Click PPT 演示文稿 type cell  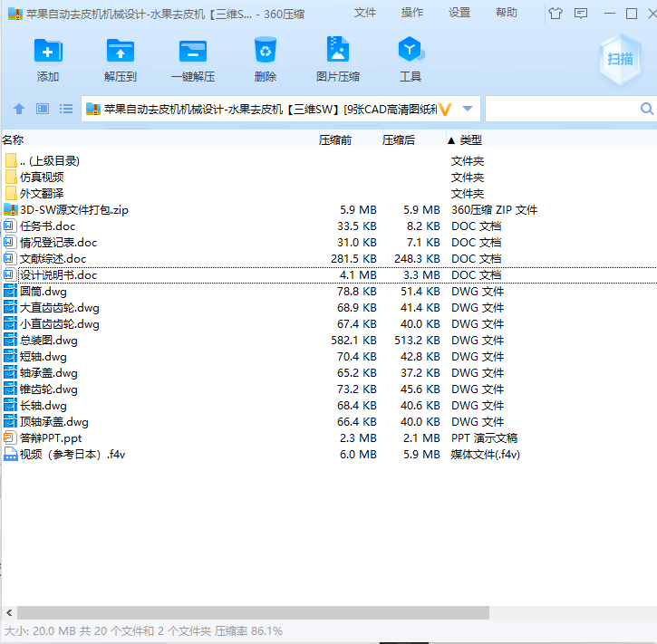(485, 438)
